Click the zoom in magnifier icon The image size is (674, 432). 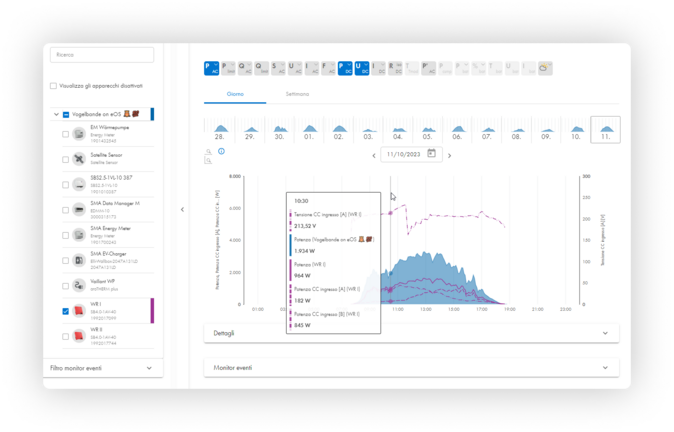[x=209, y=152]
